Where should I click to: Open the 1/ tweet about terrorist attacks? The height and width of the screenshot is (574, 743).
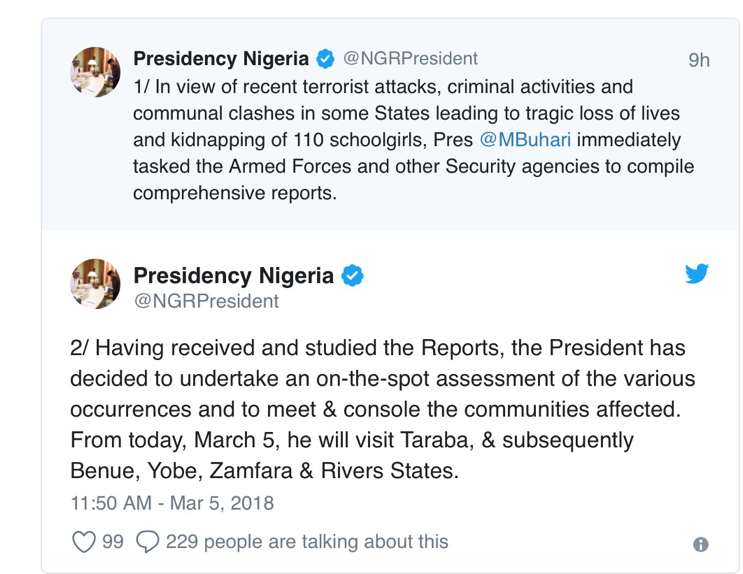400,140
